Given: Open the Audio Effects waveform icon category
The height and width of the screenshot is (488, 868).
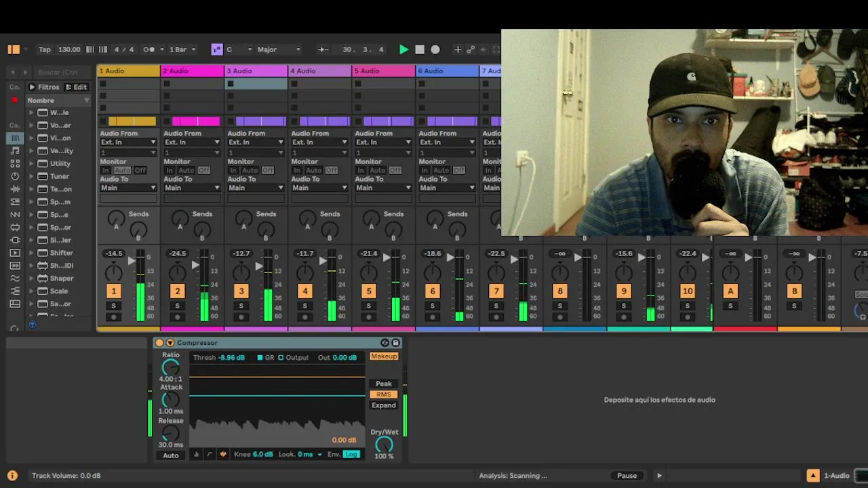Looking at the screenshot, I should point(15,189).
